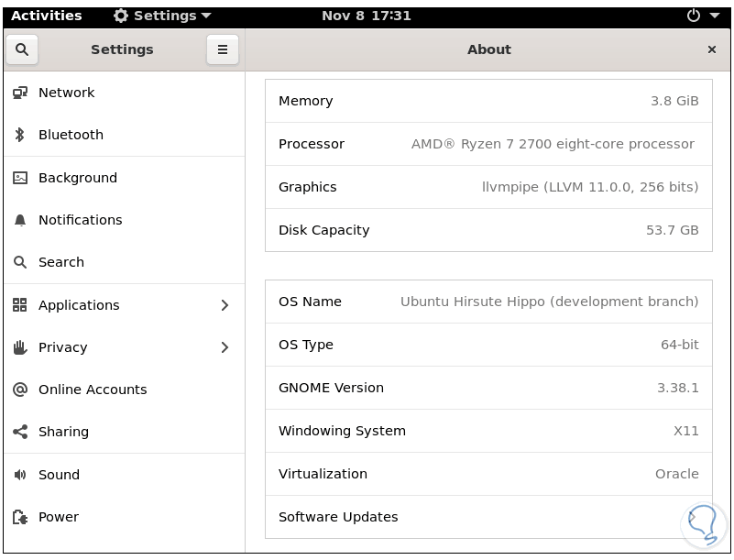The width and height of the screenshot is (734, 560).
Task: Open the system power menu in top bar
Action: (701, 16)
